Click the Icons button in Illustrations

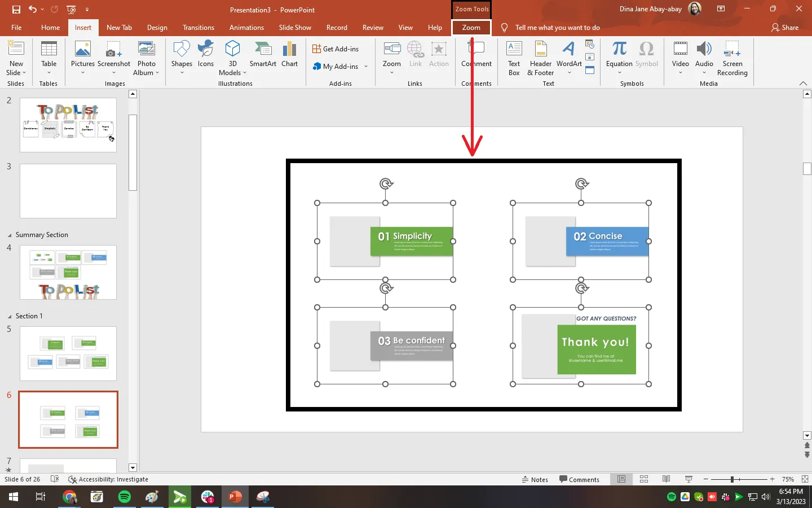point(206,55)
